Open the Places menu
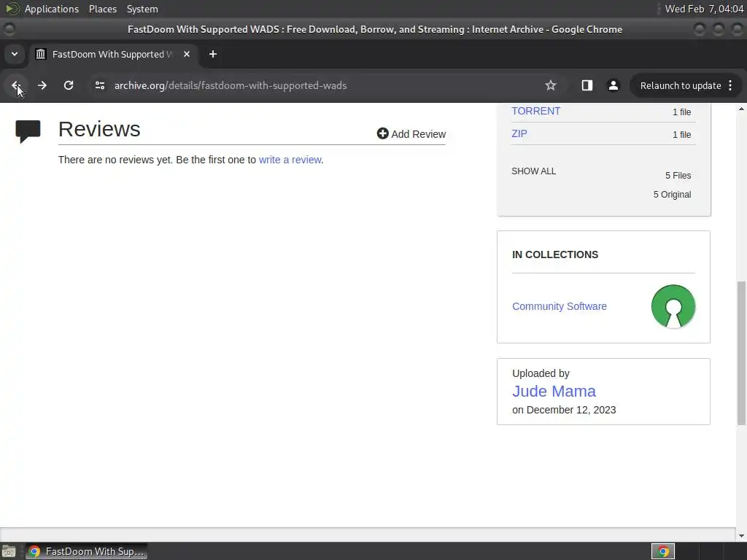 point(102,9)
